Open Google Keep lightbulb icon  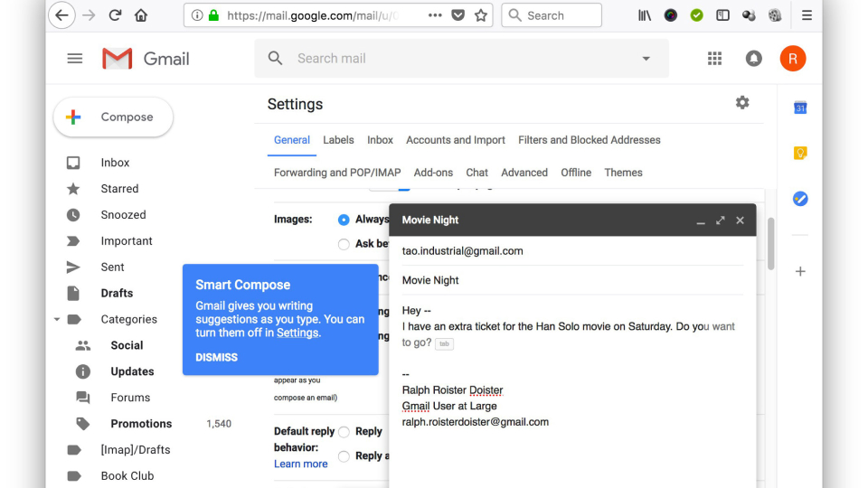click(800, 153)
